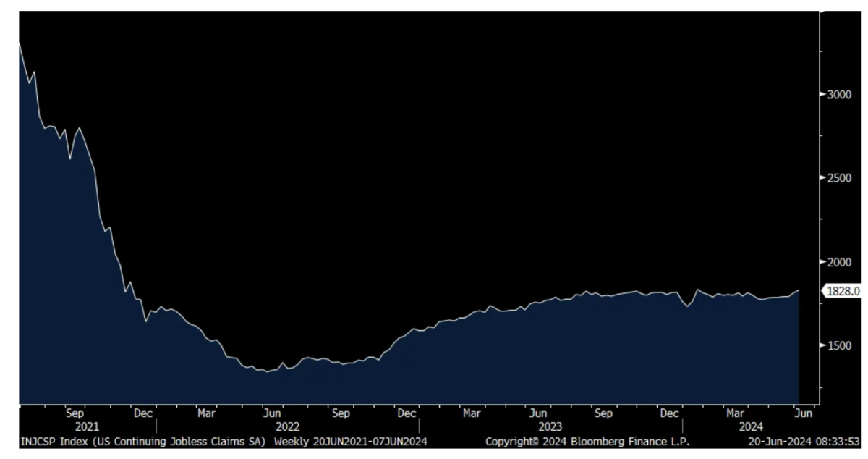Viewport: 868px width, 459px height.
Task: Select the Jun 2022 x-axis month label
Action: [x=271, y=413]
